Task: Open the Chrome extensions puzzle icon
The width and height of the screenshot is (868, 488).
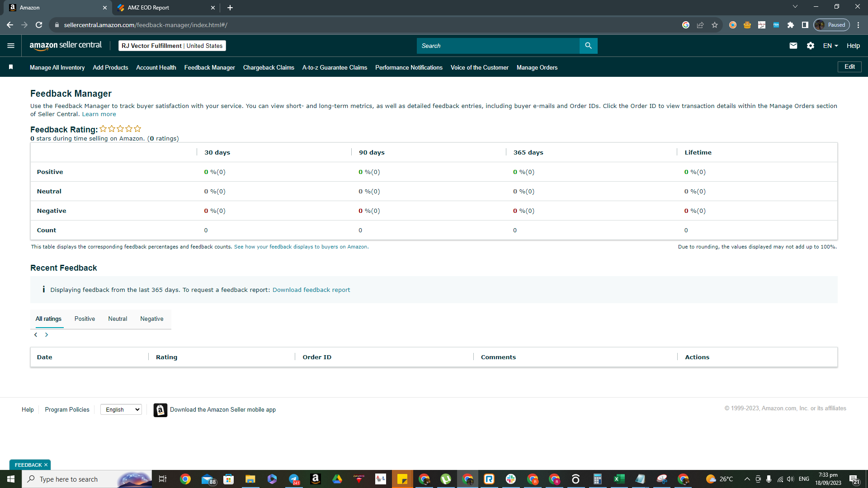Action: [791, 25]
